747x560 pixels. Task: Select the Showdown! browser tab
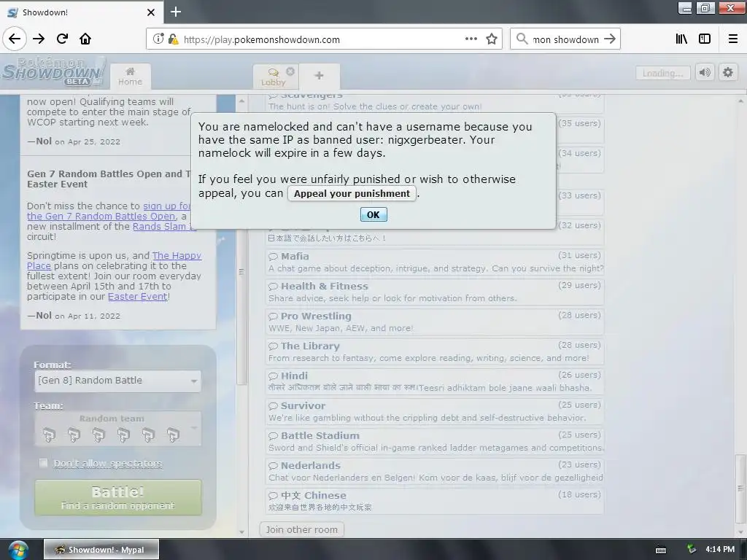82,12
